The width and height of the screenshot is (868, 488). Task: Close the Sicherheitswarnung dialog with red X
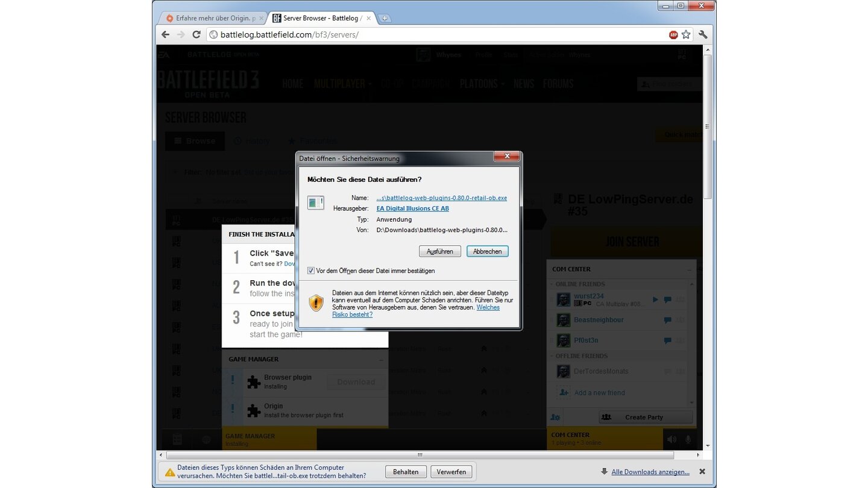pyautogui.click(x=507, y=157)
